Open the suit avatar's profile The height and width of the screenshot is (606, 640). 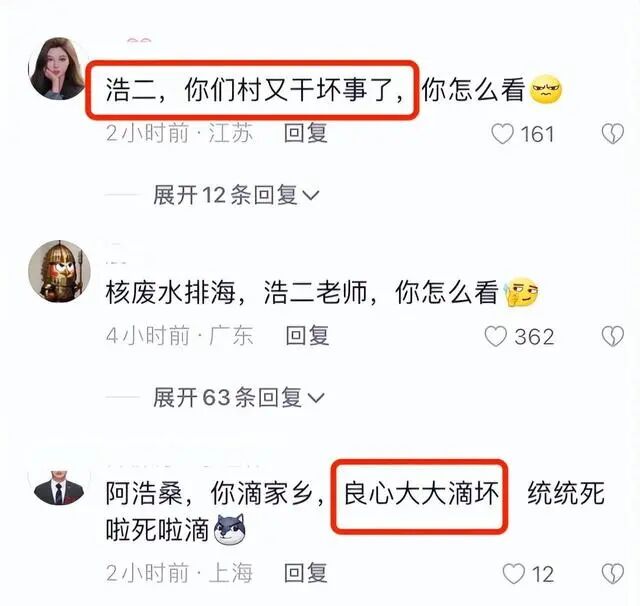pyautogui.click(x=59, y=487)
